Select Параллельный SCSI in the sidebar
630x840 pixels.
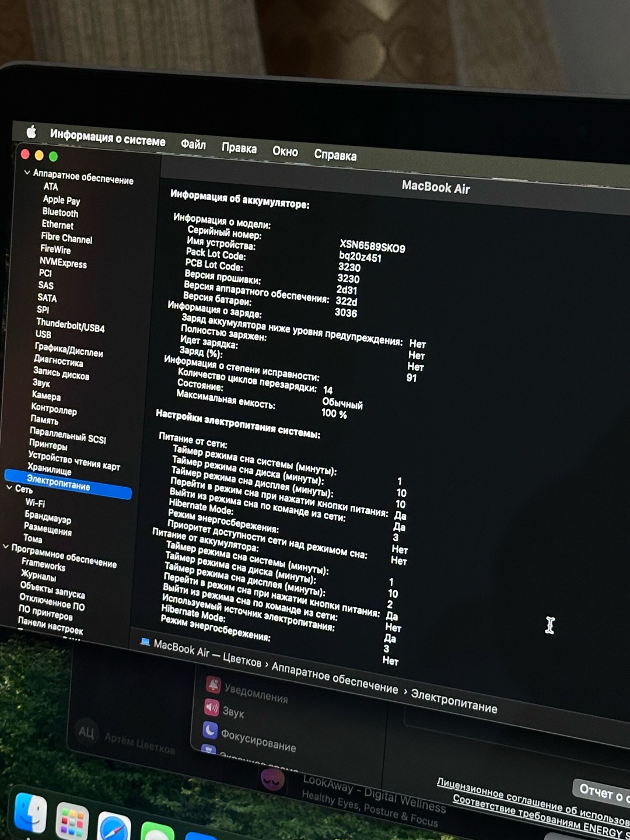point(68,435)
